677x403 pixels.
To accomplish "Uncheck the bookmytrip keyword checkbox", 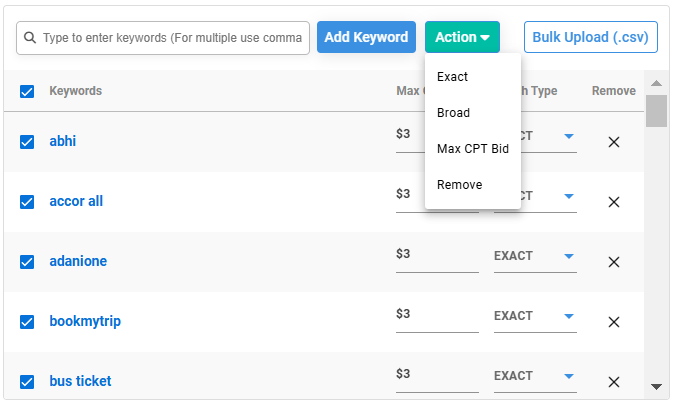I will [x=27, y=322].
